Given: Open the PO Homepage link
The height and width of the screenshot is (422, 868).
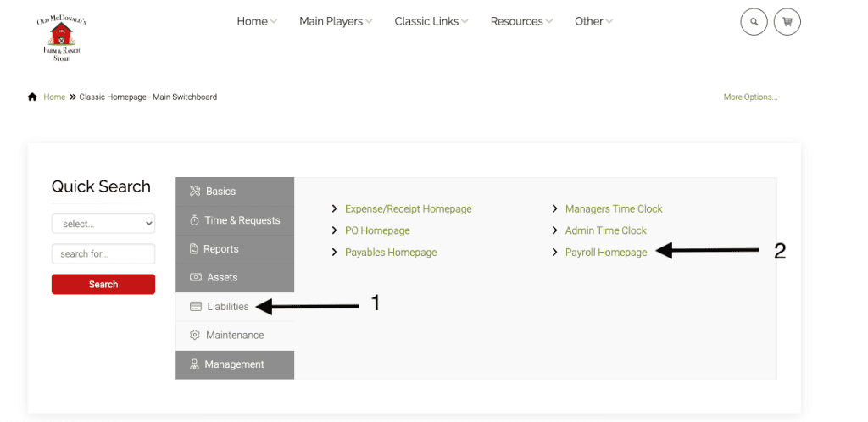Looking at the screenshot, I should 377,230.
